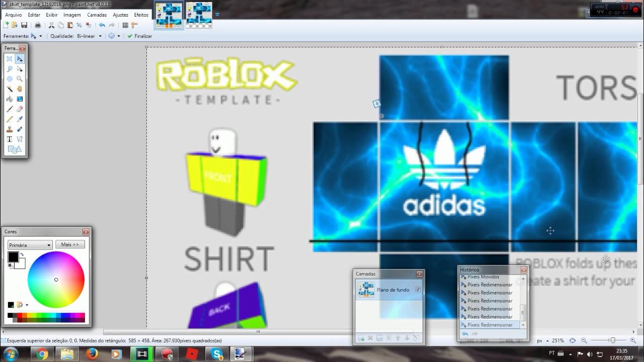
Task: Open the Primária color dropdown
Action: pyautogui.click(x=30, y=245)
